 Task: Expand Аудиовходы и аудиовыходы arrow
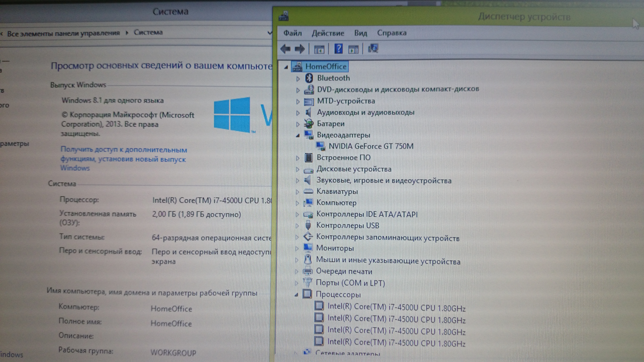(x=298, y=113)
